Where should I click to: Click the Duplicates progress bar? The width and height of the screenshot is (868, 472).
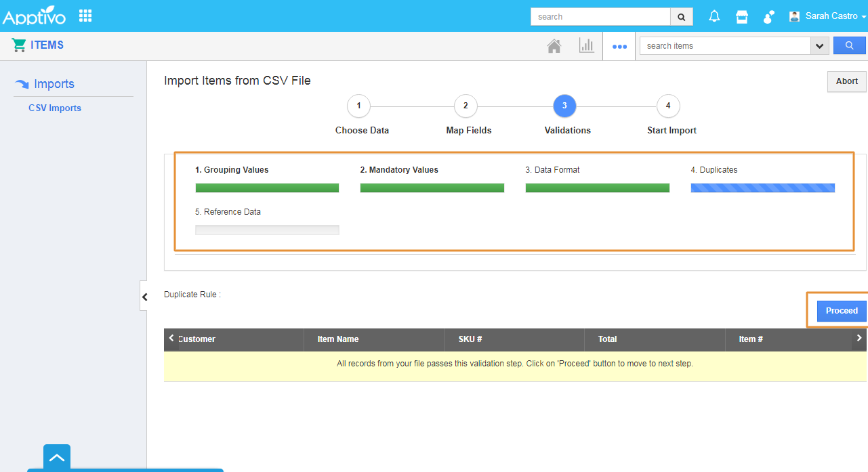(x=762, y=188)
